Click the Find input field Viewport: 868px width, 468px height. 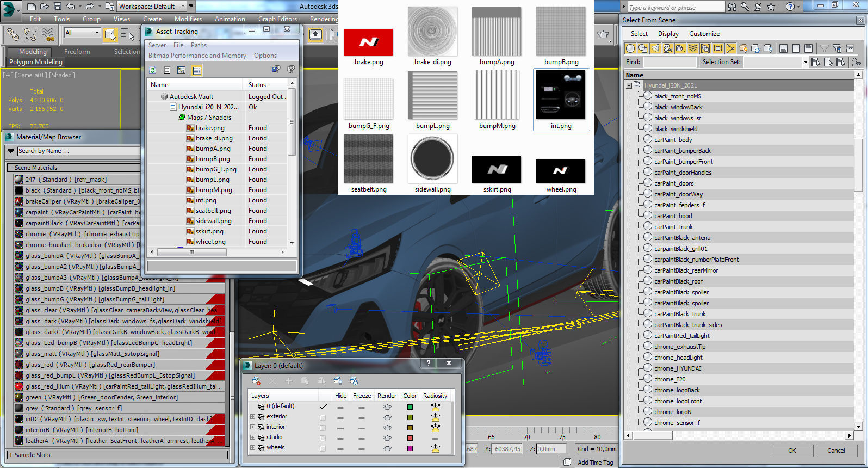click(x=670, y=62)
